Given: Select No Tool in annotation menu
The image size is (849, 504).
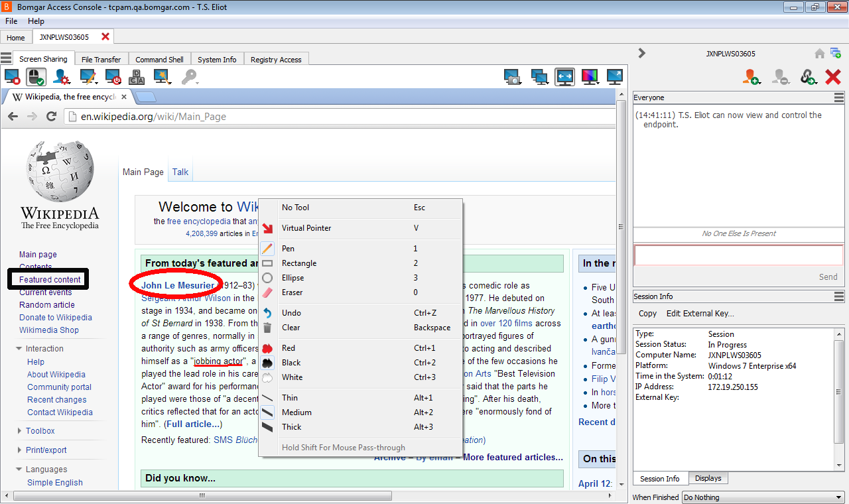Looking at the screenshot, I should pos(360,208).
